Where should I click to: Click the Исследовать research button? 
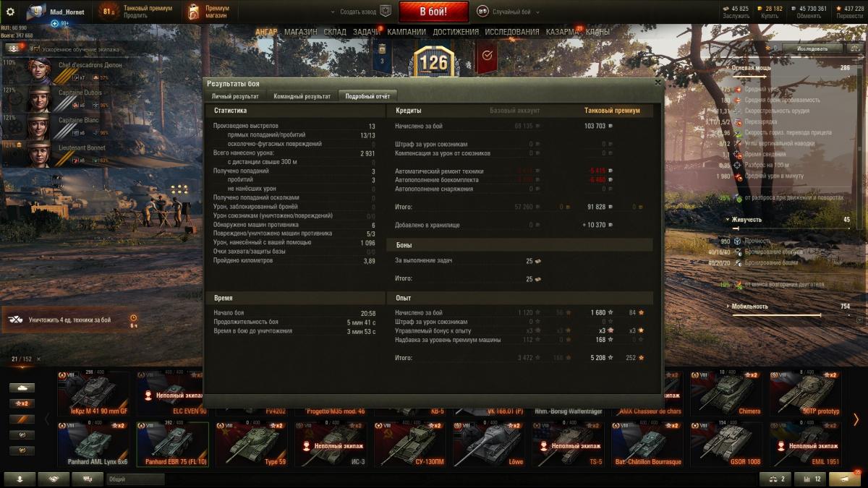pyautogui.click(x=813, y=48)
